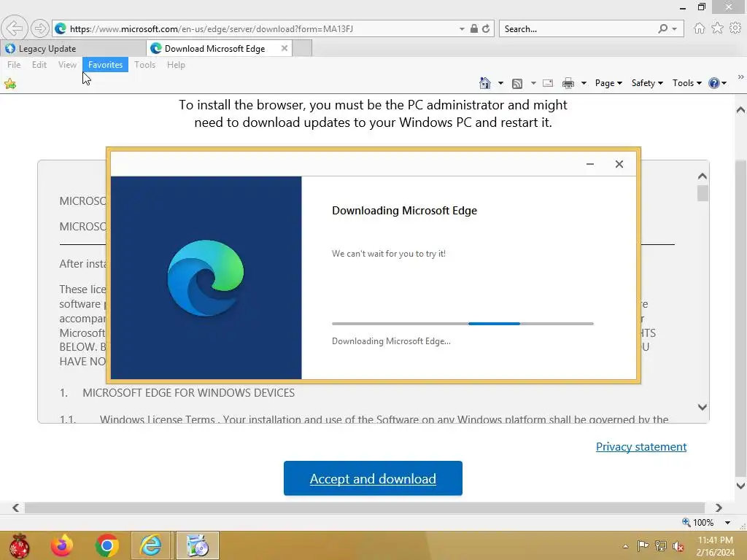Click the Privacy statement link
Viewport: 747px width, 560px height.
click(x=640, y=447)
